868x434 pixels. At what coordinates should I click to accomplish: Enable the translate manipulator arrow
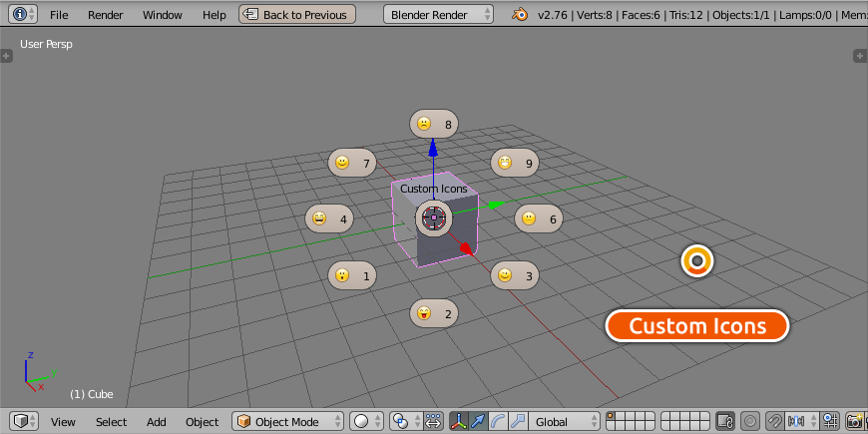(479, 422)
